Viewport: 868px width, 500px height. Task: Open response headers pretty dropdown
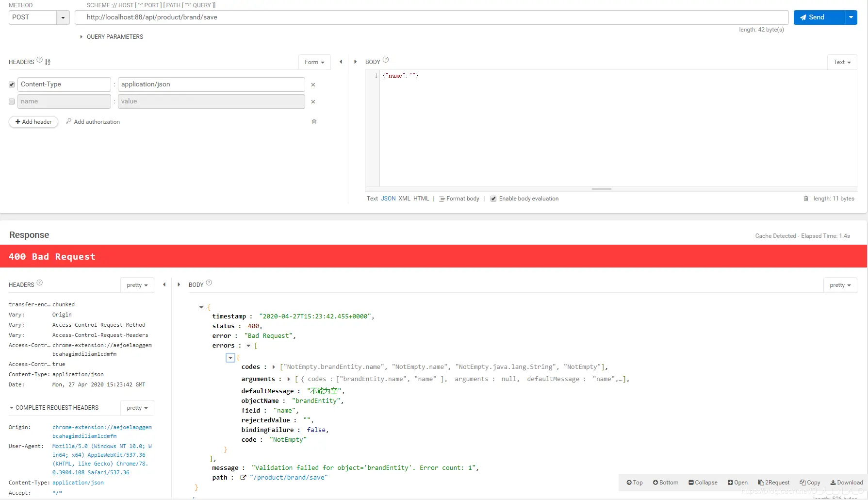tap(137, 285)
